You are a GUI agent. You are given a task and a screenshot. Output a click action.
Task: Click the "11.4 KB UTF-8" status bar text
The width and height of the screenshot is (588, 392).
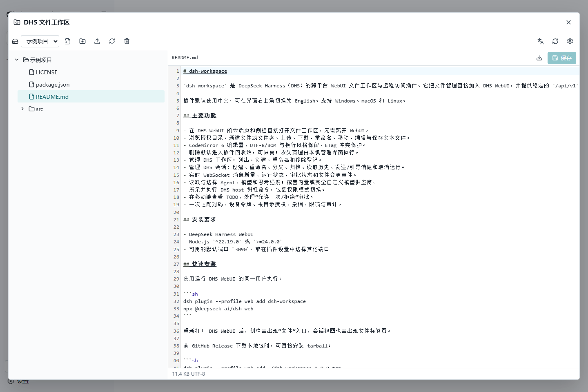189,374
